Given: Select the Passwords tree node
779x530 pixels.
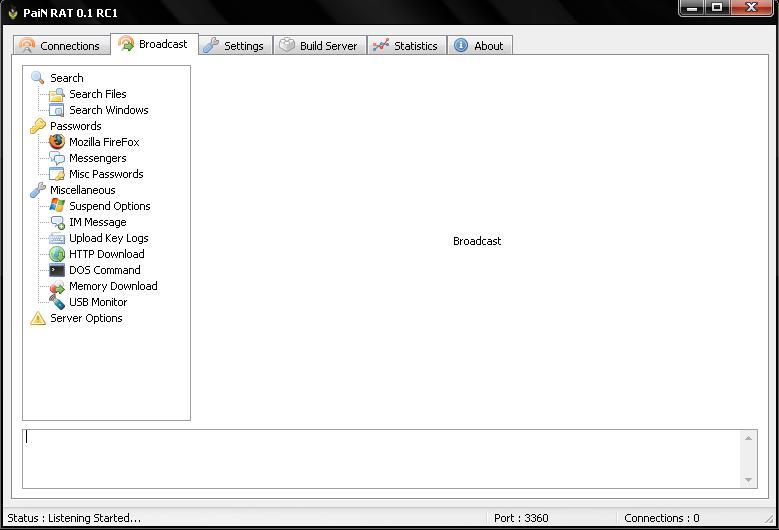Looking at the screenshot, I should click(76, 126).
